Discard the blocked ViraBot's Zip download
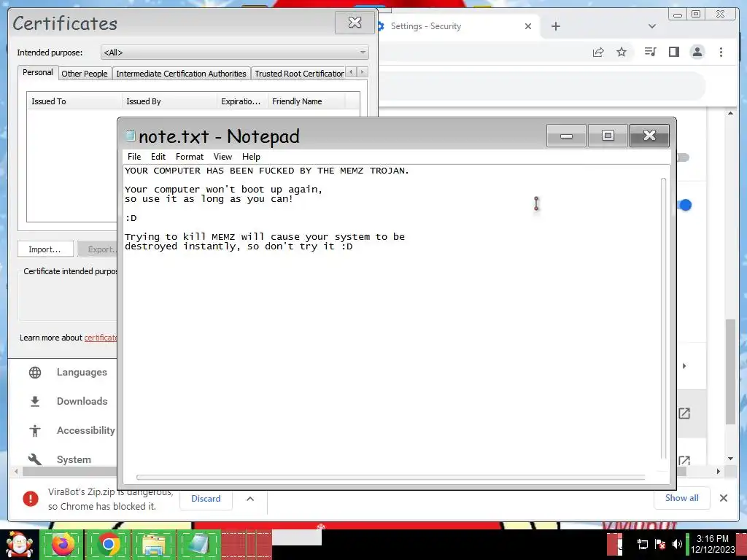Viewport: 747px width, 560px height. pyautogui.click(x=206, y=499)
